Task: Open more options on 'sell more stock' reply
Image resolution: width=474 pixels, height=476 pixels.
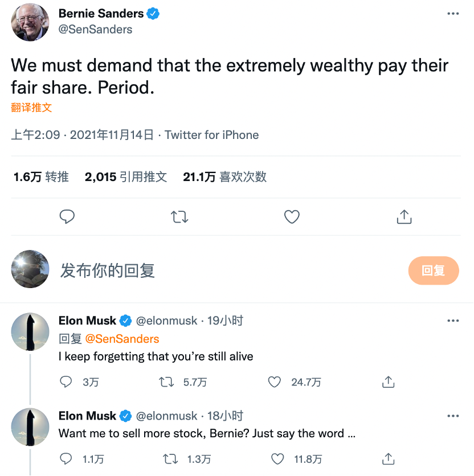Action: pos(453,416)
